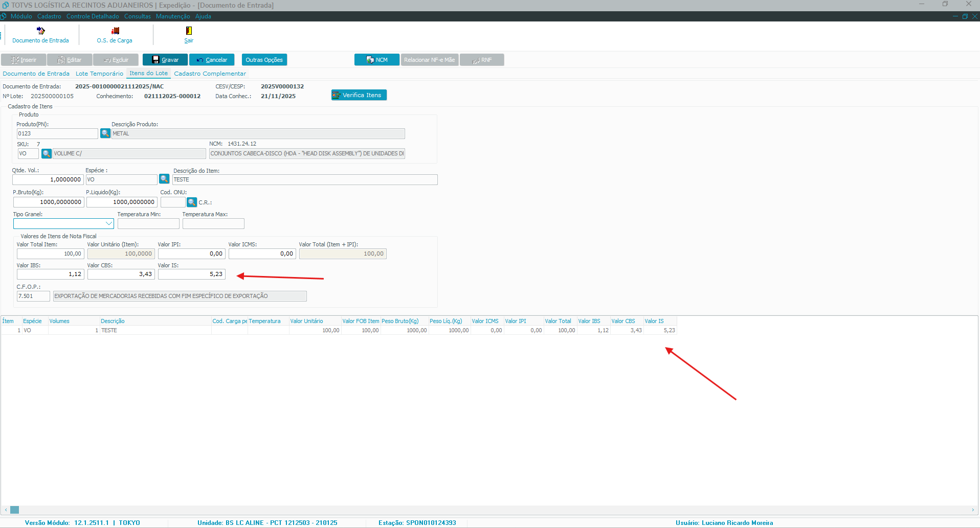This screenshot has width=980, height=528.
Task: Click the Valor IS field
Action: [x=192, y=274]
